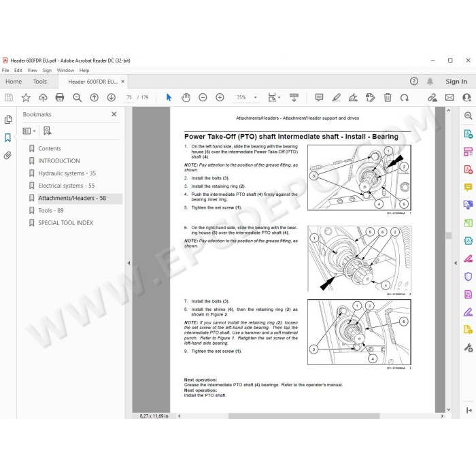Zoom in using the plus button

pos(220,97)
